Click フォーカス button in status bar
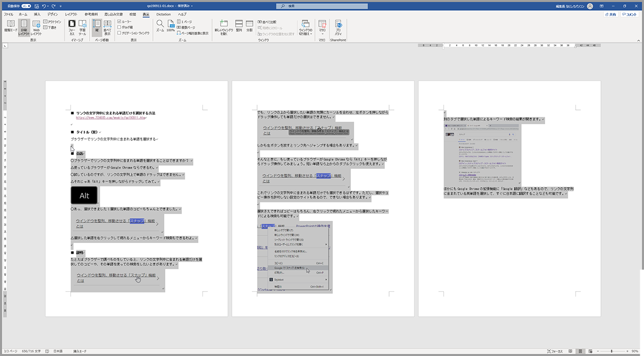Image resolution: width=644 pixels, height=356 pixels. click(x=555, y=351)
